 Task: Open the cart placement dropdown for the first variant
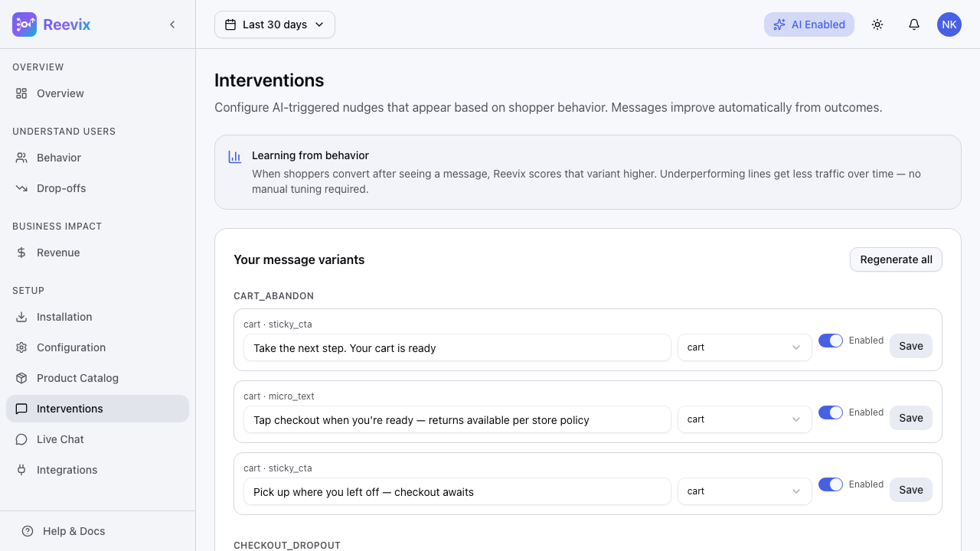click(x=744, y=347)
